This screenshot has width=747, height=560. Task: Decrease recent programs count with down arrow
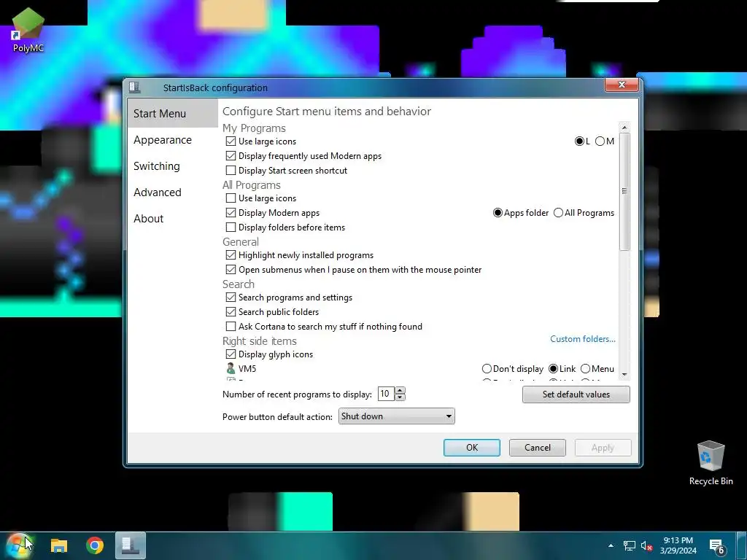tap(400, 397)
